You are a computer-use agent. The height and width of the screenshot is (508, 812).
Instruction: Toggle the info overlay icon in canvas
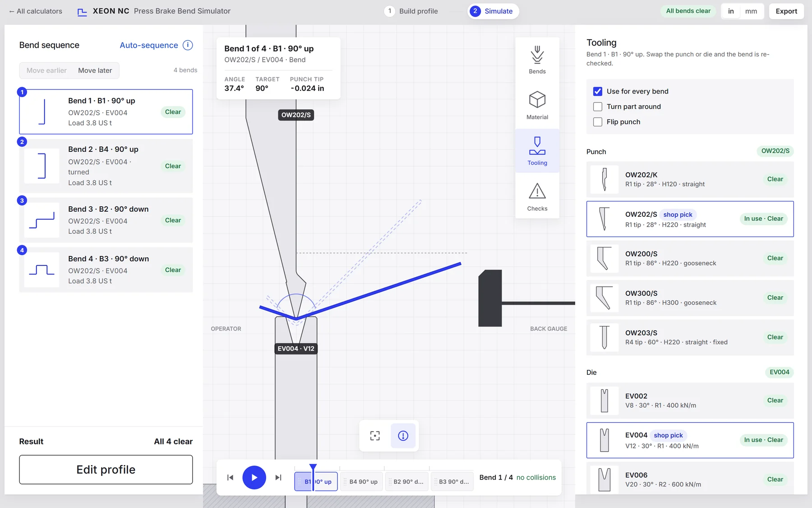coord(403,436)
